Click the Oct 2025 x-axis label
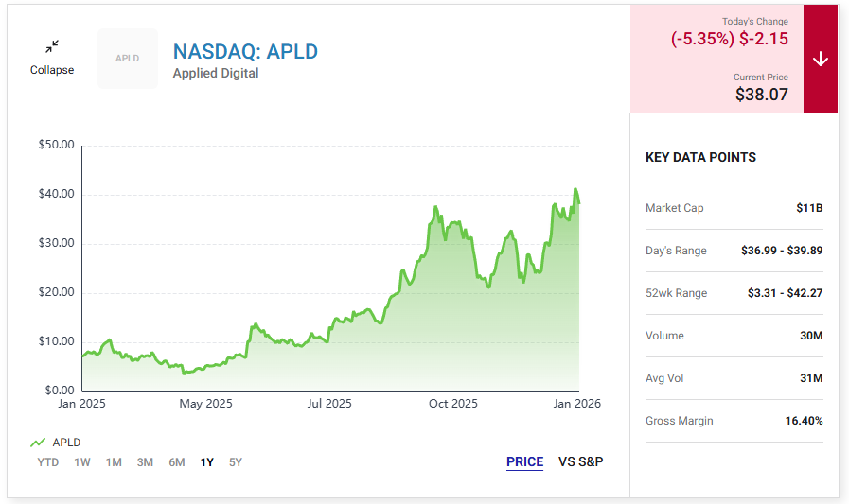849x504 pixels. (453, 404)
